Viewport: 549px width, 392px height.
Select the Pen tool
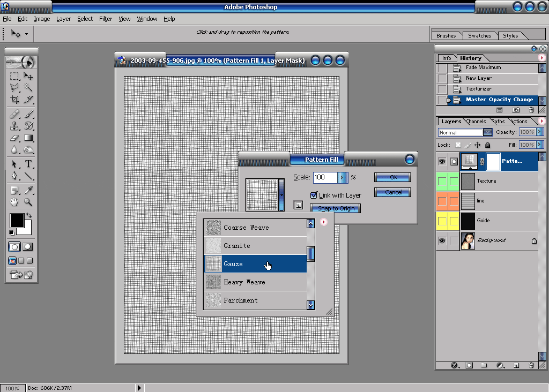(14, 176)
